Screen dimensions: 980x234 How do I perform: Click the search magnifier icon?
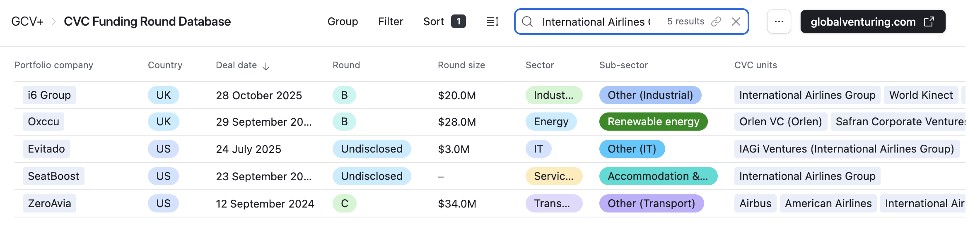527,21
